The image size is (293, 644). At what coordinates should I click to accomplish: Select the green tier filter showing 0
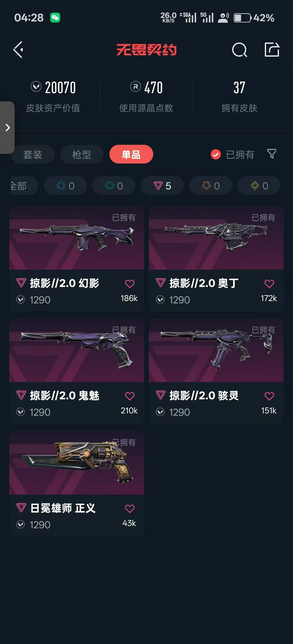pos(114,186)
